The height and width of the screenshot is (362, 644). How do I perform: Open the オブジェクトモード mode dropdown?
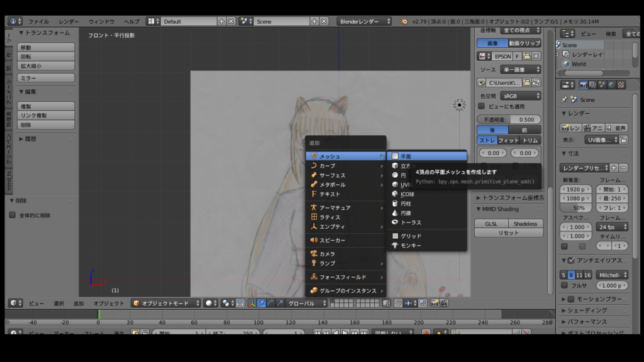point(165,303)
